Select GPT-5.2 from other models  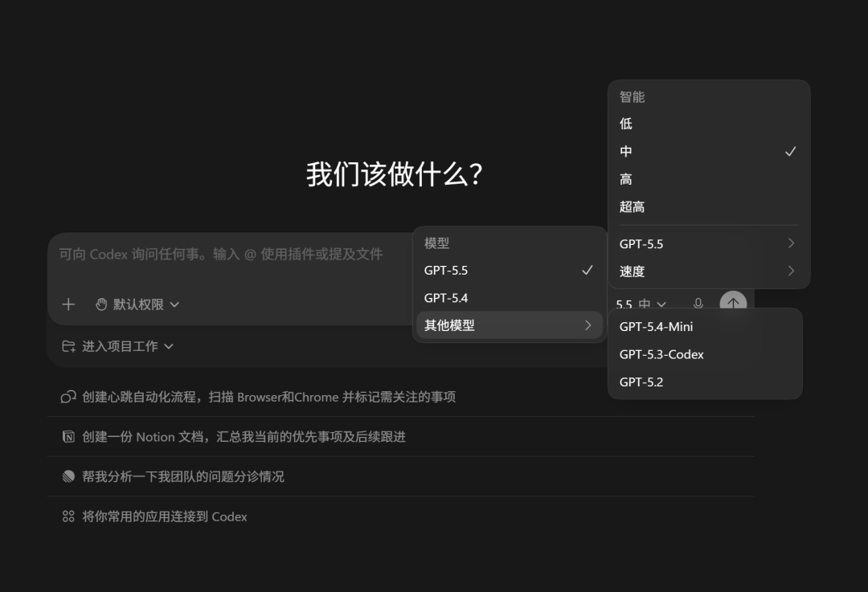pos(706,382)
